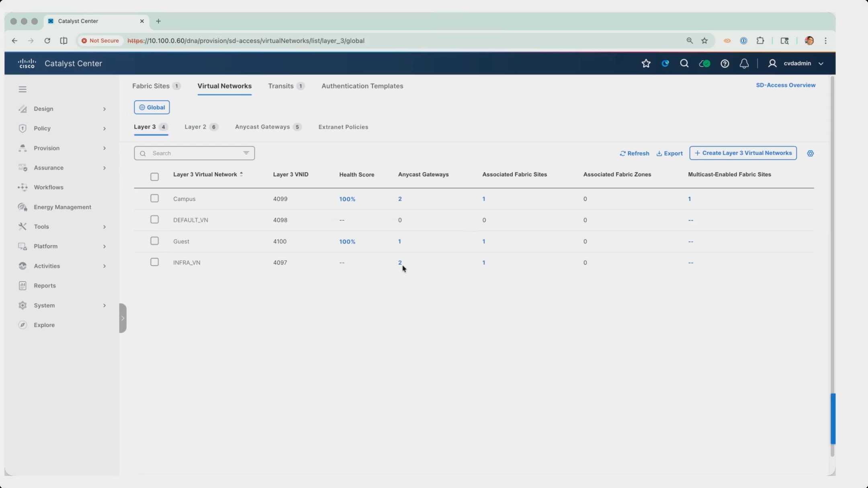Expand the Design menu chevron

click(x=104, y=109)
